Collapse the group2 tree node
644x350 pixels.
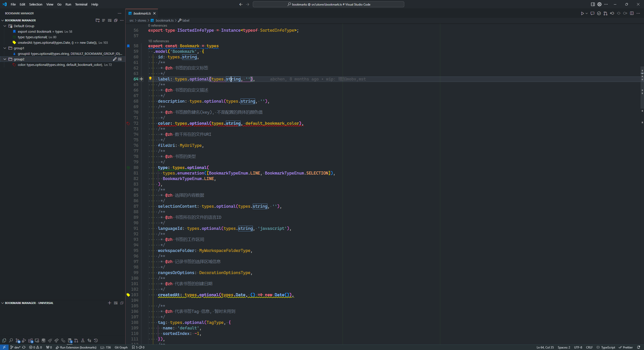[5, 59]
